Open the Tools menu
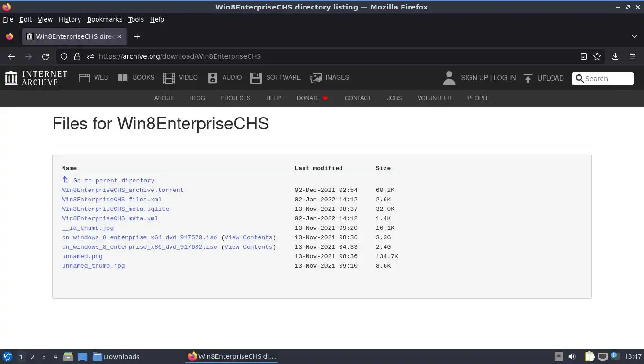Screen dimensions: 644x364 136,19
